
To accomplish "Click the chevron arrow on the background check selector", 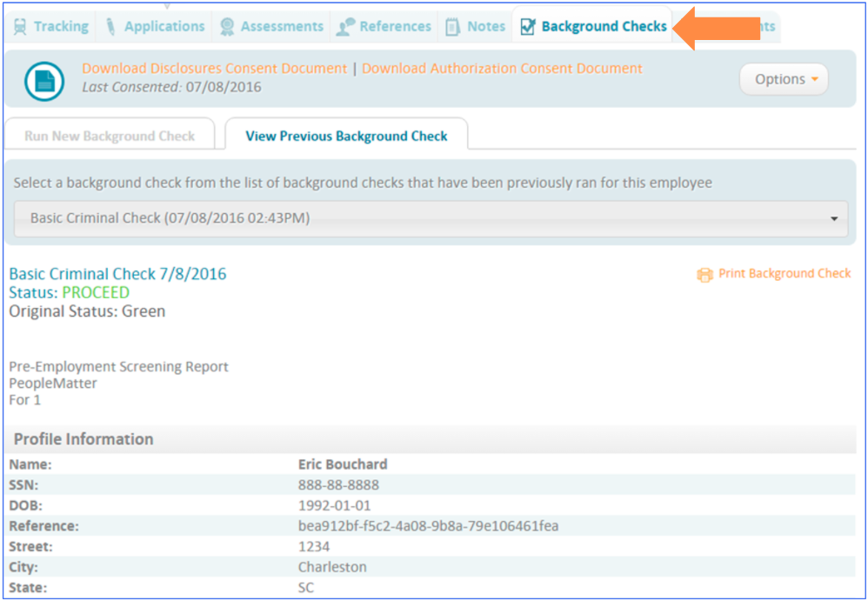I will 834,218.
